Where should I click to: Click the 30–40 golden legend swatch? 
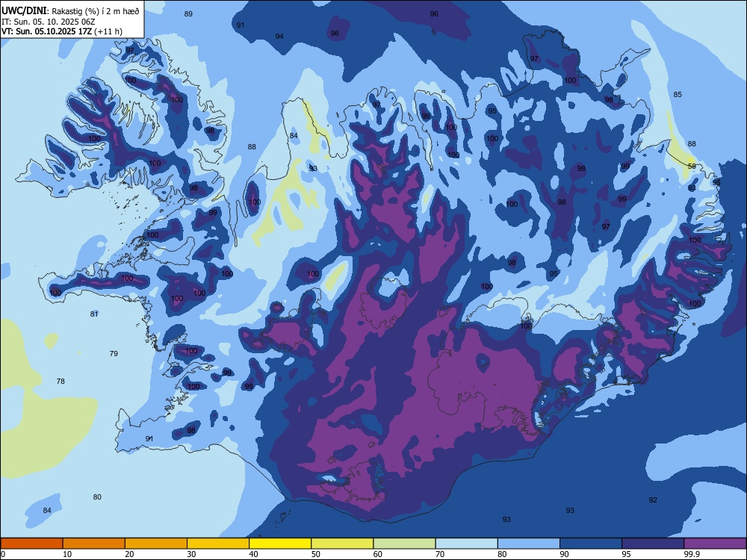(218, 544)
